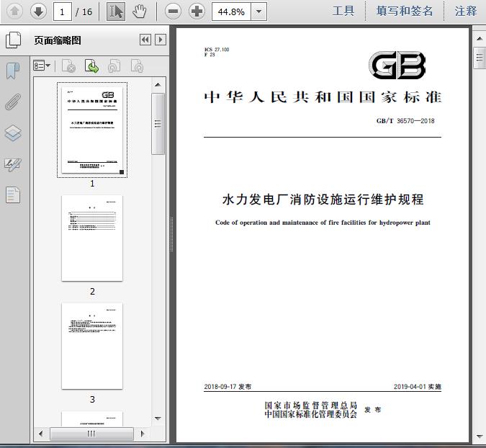The height and width of the screenshot is (448, 486).
Task: Click the page number input field
Action: 63,12
